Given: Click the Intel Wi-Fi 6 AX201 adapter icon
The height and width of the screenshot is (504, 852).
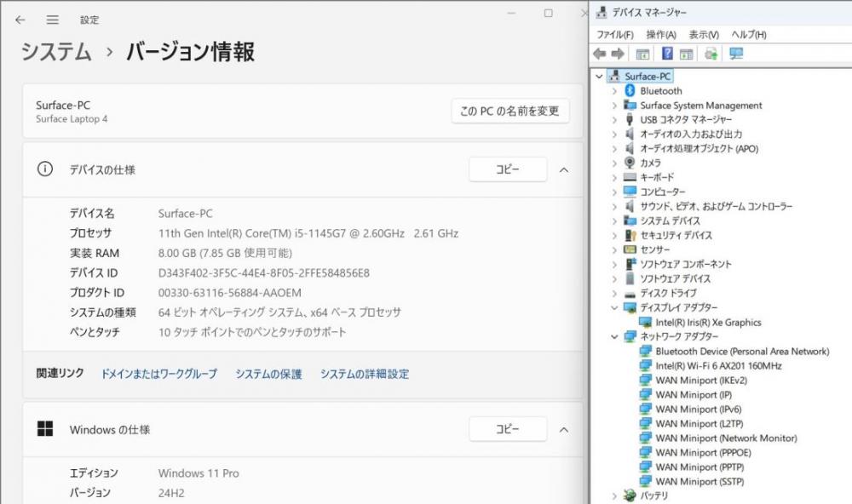Looking at the screenshot, I should click(645, 365).
